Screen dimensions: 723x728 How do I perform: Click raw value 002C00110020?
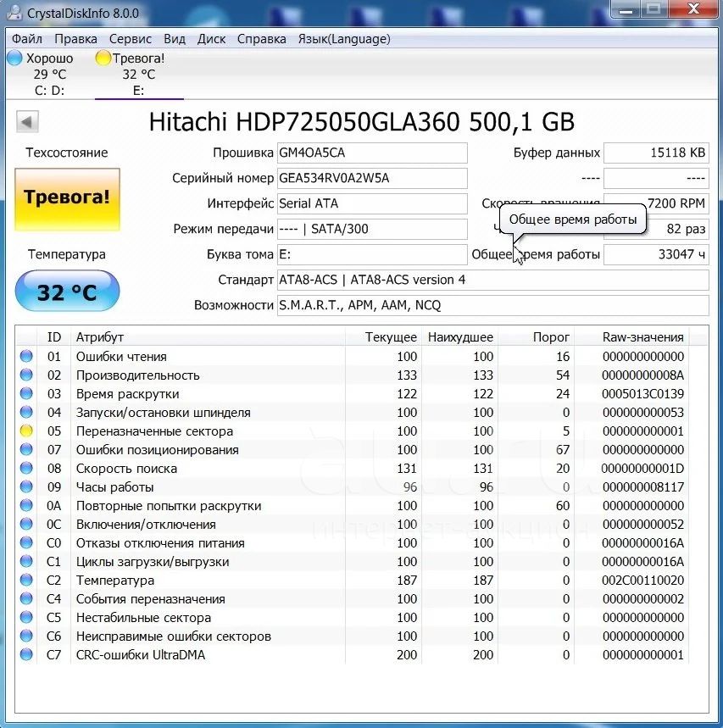coord(642,581)
